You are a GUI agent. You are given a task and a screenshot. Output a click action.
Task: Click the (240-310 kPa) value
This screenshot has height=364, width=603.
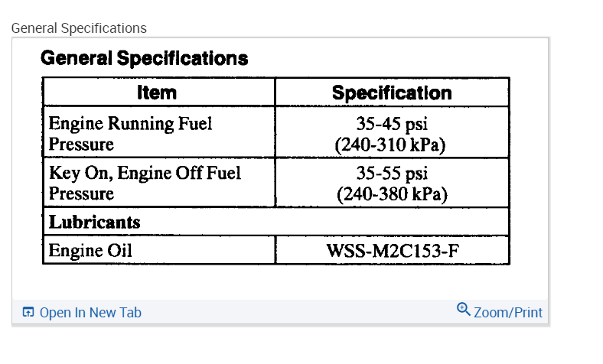pos(392,144)
